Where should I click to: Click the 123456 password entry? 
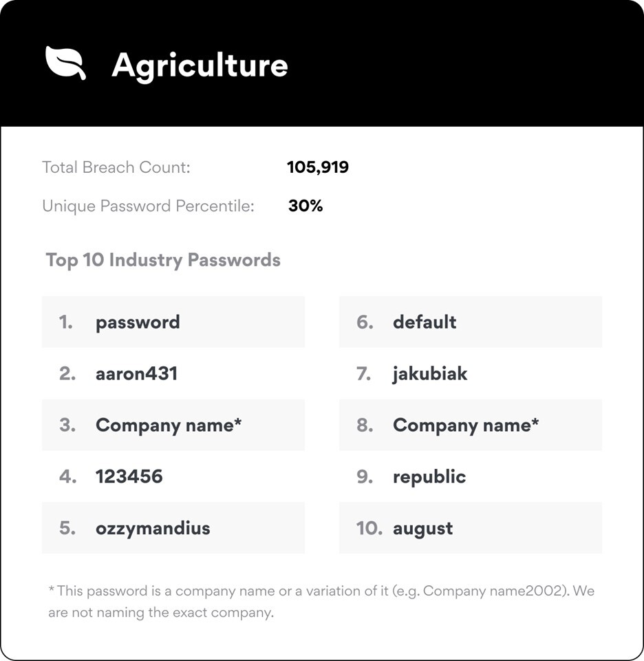pyautogui.click(x=173, y=476)
